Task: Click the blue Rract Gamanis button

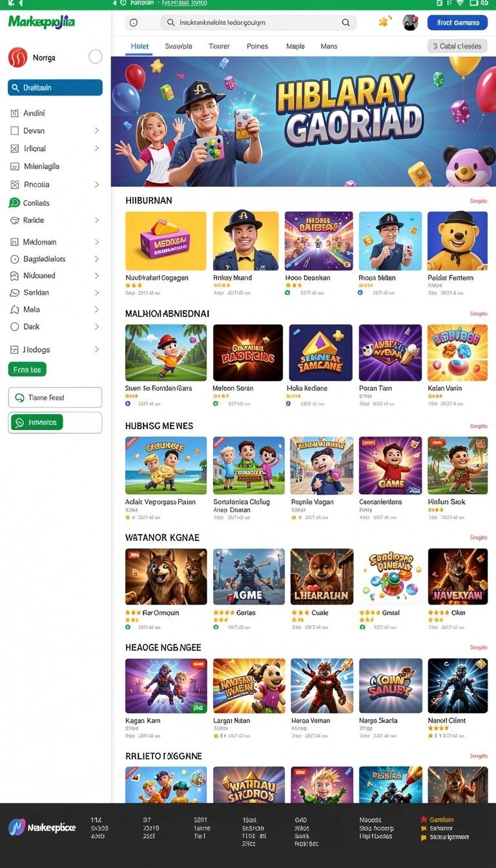Action: 457,23
